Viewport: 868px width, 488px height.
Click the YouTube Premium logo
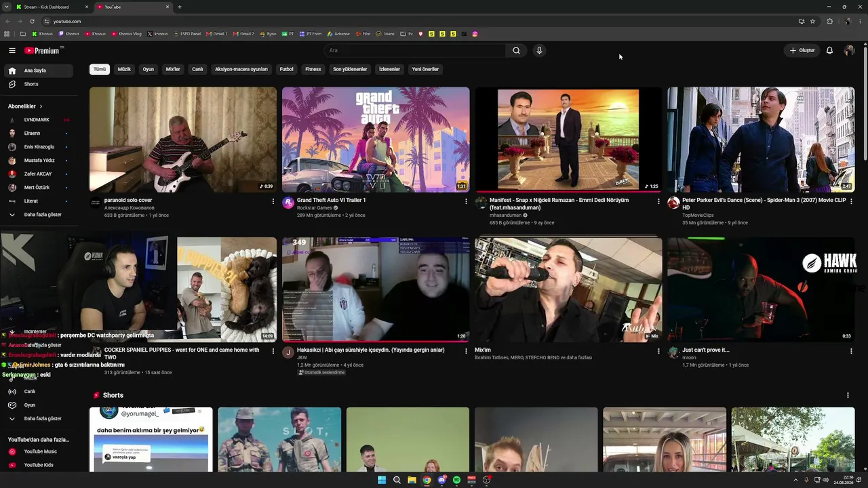(42, 51)
